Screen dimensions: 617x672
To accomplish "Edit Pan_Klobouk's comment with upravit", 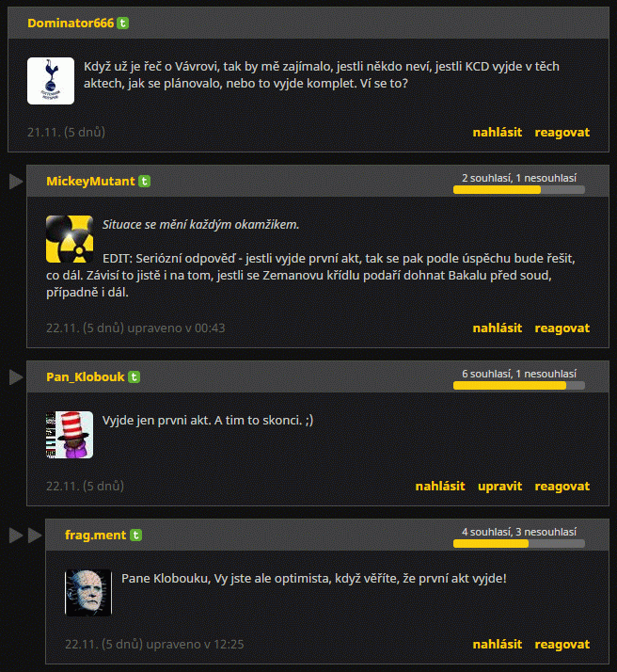I will tap(499, 487).
